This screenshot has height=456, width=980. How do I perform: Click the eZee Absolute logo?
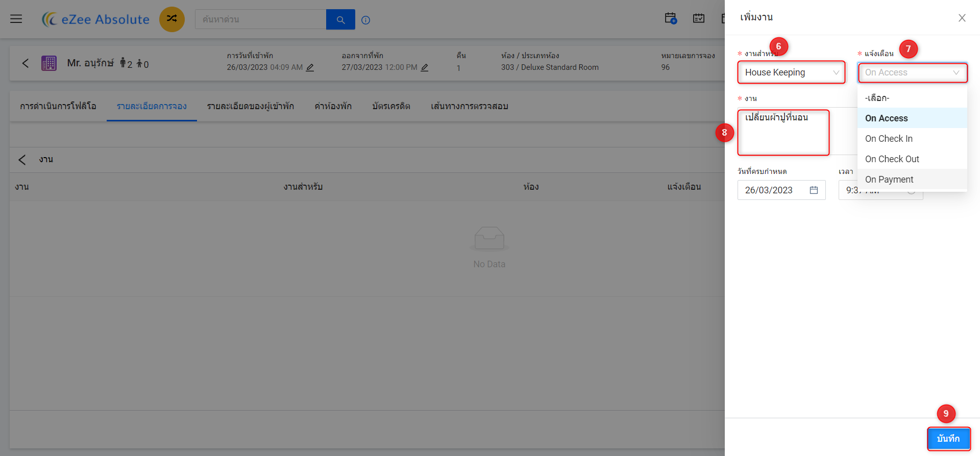coord(95,19)
